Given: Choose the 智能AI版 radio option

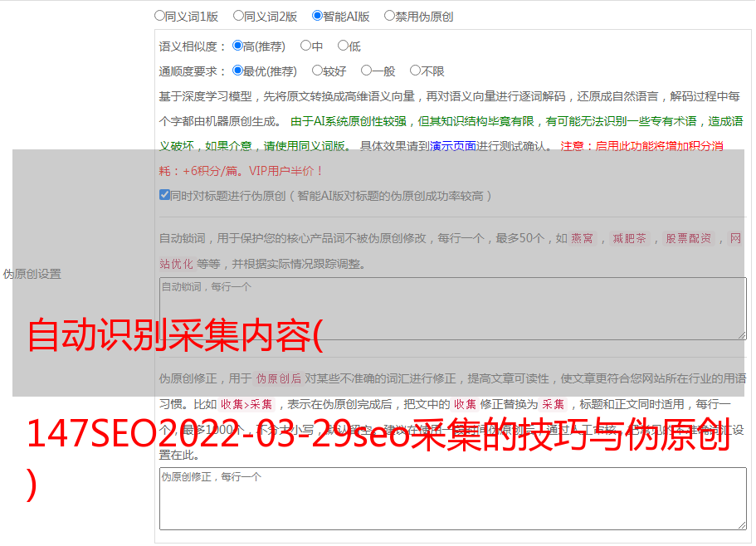Looking at the screenshot, I should pos(317,16).
